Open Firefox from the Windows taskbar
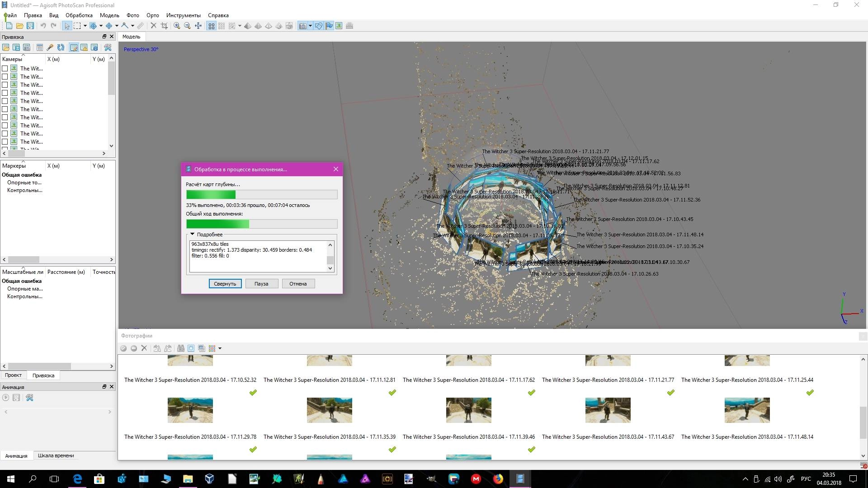 [x=498, y=479]
